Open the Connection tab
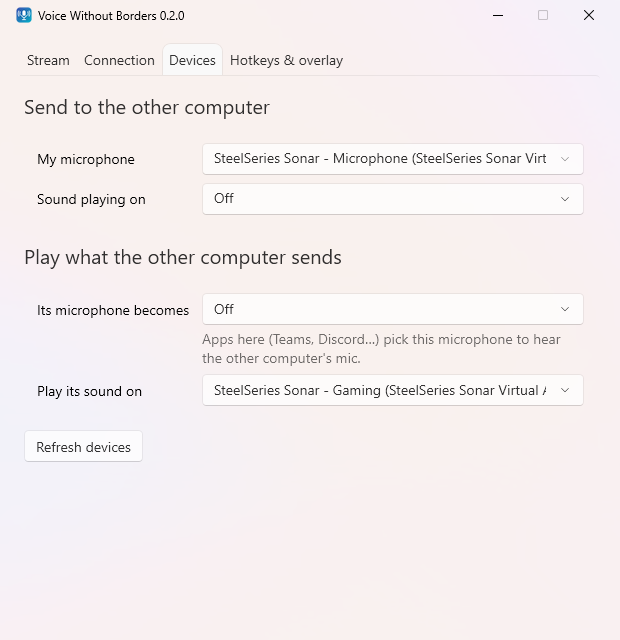Image resolution: width=620 pixels, height=640 pixels. click(x=119, y=60)
